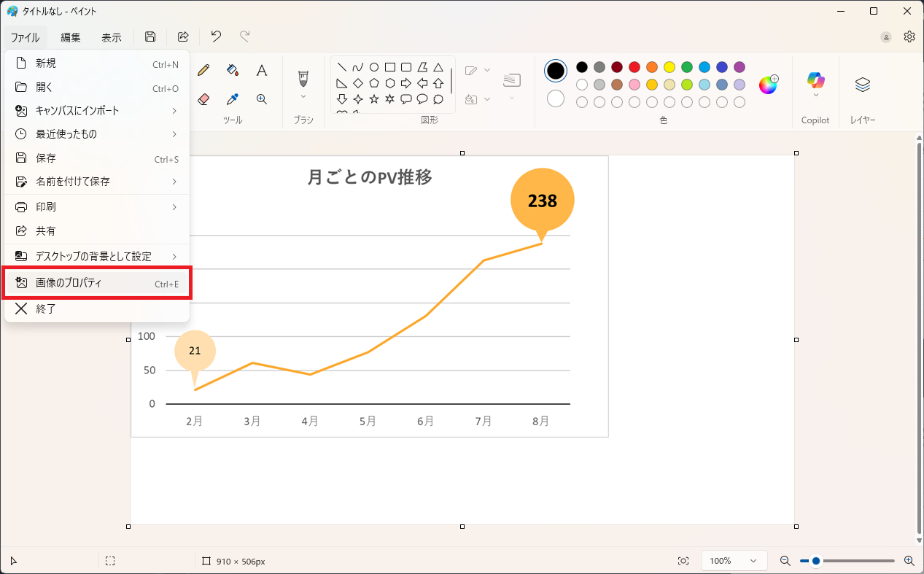Click the zoom slider handle
This screenshot has height=574, width=924.
[816, 561]
